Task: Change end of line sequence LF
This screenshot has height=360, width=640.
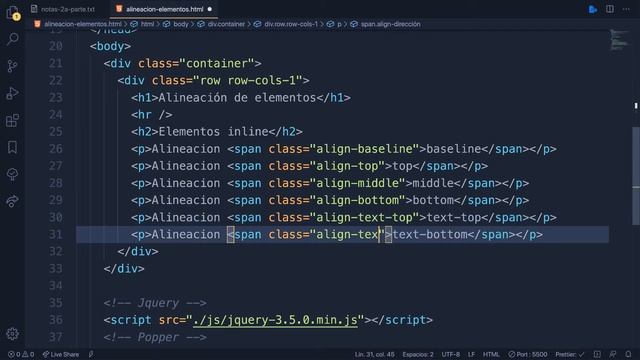Action: pos(471,354)
